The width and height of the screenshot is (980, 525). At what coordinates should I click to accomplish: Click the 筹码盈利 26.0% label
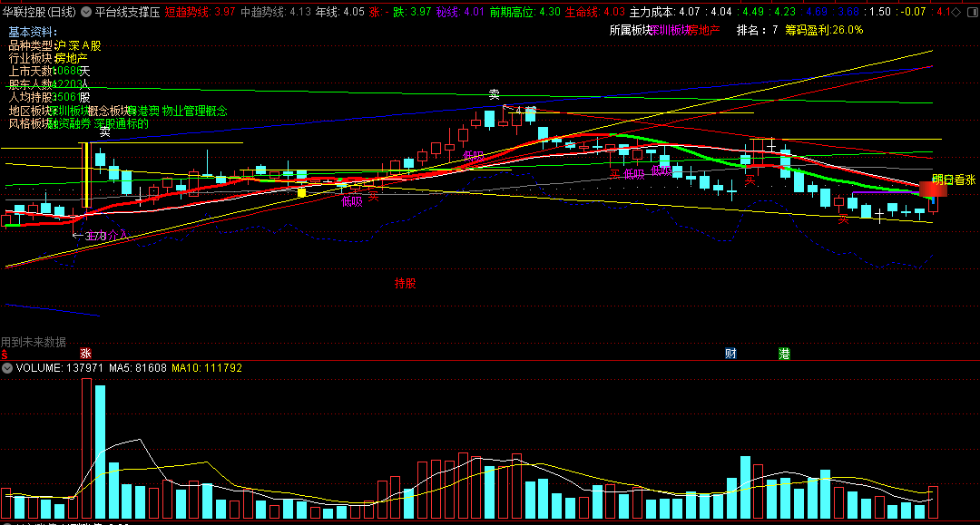(x=824, y=30)
